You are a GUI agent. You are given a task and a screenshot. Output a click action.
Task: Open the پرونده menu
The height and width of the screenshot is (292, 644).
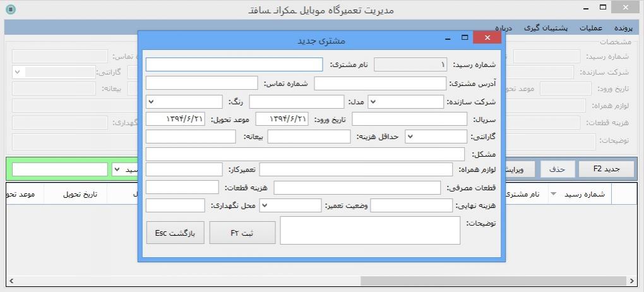624,28
